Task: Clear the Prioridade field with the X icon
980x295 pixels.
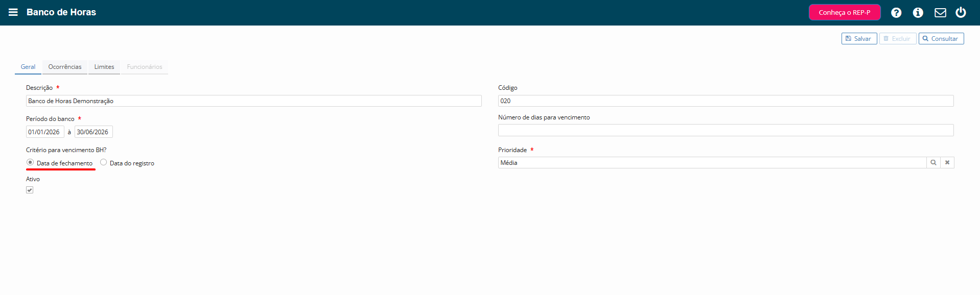Action: coord(947,162)
